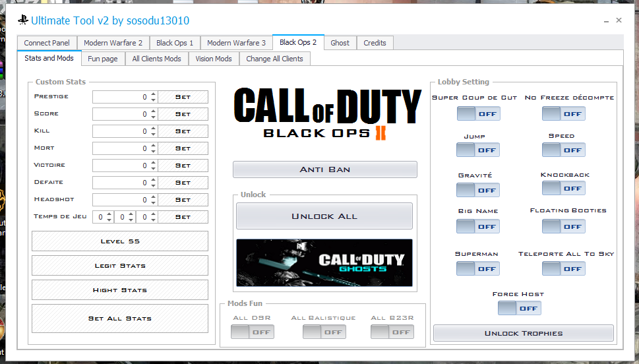
Task: Switch to Modern Warfare 3 tab
Action: pos(236,43)
